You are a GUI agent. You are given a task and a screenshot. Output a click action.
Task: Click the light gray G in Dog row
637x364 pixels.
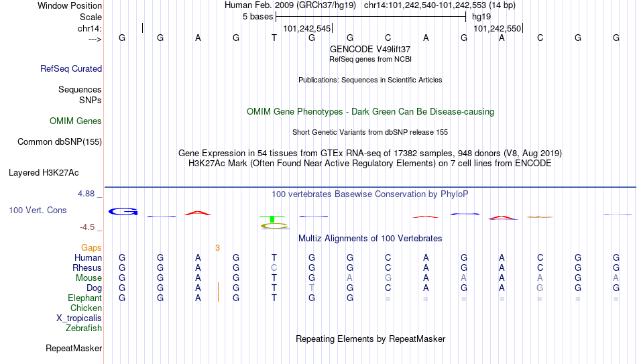pyautogui.click(x=540, y=288)
